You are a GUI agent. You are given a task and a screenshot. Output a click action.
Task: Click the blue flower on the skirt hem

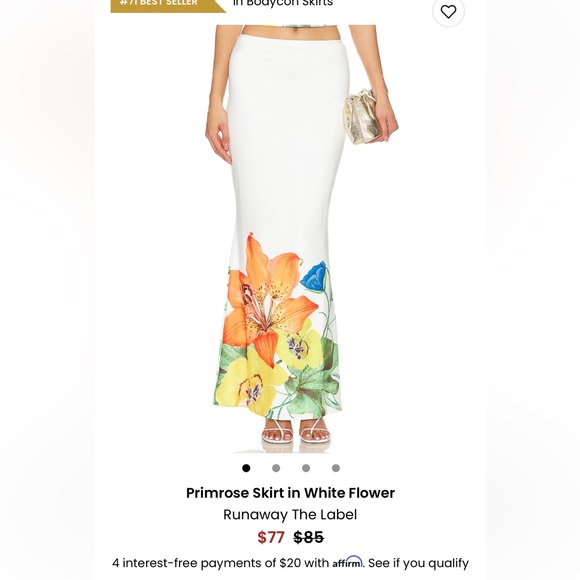pos(314,277)
